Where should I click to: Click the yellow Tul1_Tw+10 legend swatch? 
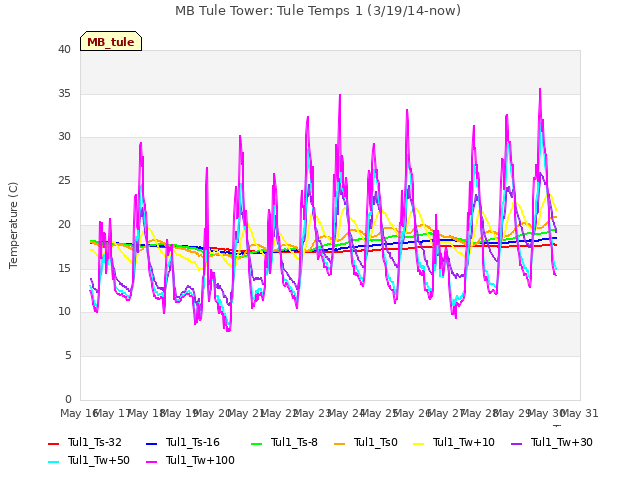click(419, 444)
